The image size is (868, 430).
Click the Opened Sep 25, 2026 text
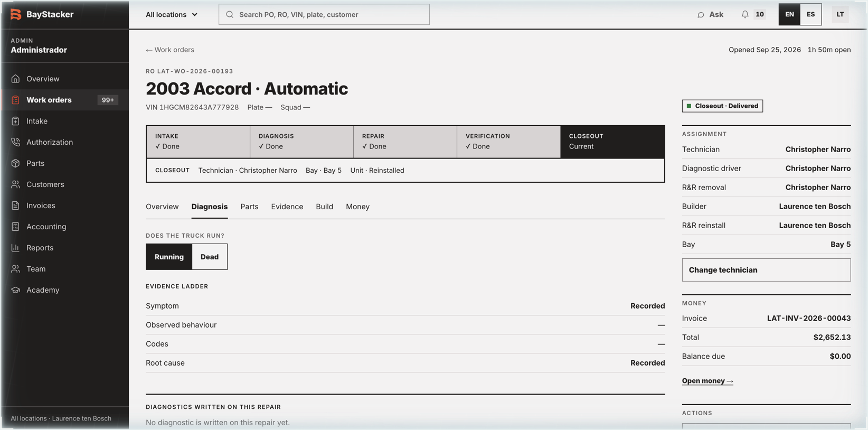coord(765,50)
